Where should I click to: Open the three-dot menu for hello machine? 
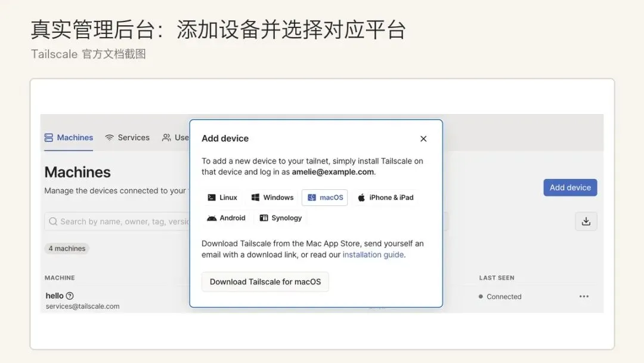[584, 296]
